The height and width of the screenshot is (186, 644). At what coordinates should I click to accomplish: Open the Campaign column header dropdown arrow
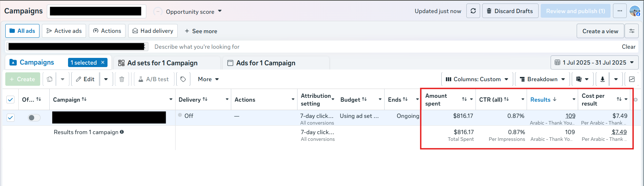pos(171,99)
